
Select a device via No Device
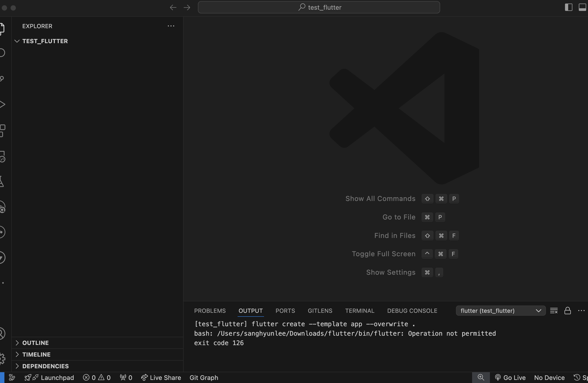tap(549, 377)
